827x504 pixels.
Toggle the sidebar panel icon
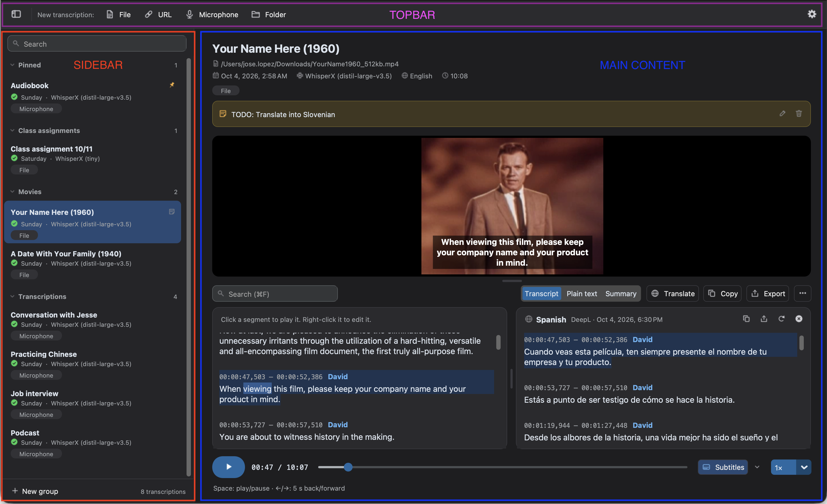coord(16,14)
